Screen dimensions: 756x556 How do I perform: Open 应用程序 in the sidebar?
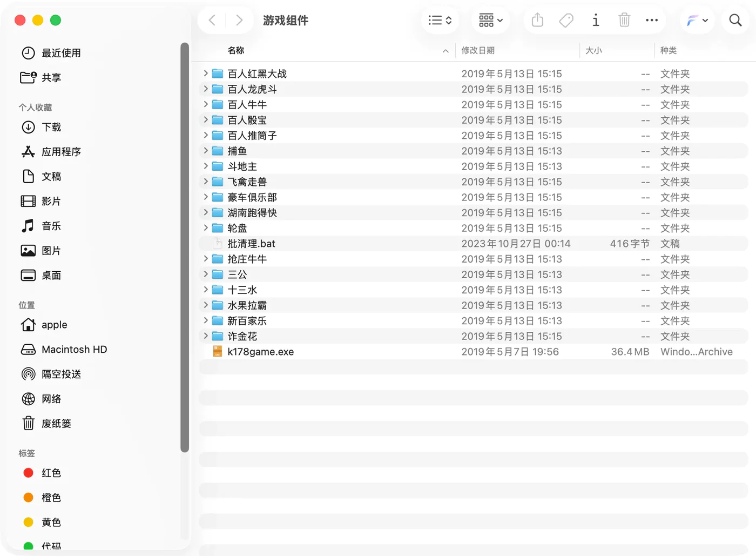coord(51,152)
